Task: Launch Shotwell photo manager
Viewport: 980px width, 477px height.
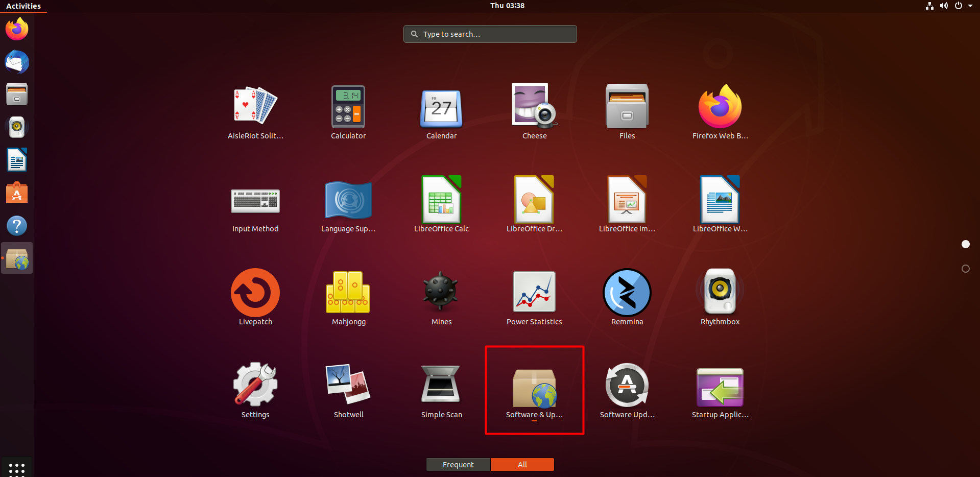Action: (x=348, y=391)
